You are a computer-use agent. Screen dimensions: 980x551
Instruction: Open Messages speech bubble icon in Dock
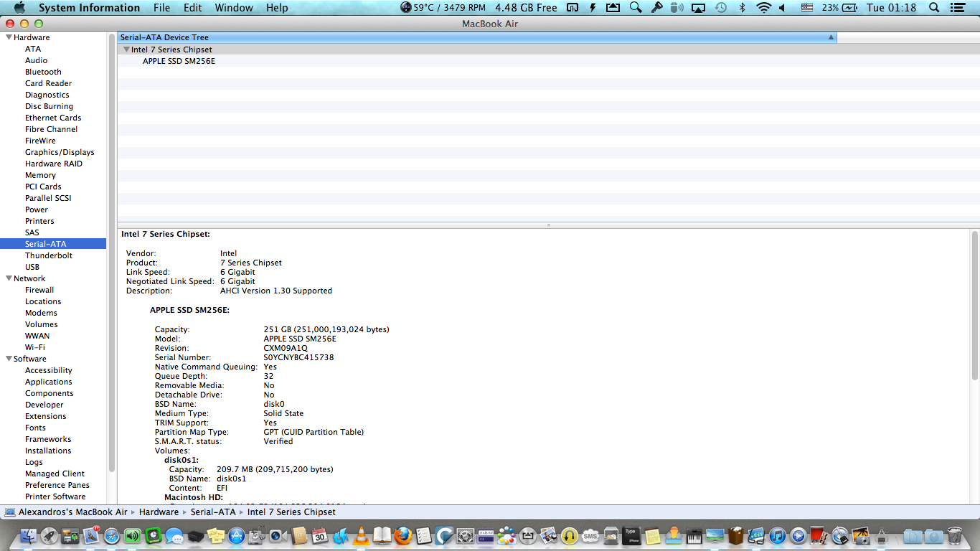click(x=174, y=536)
